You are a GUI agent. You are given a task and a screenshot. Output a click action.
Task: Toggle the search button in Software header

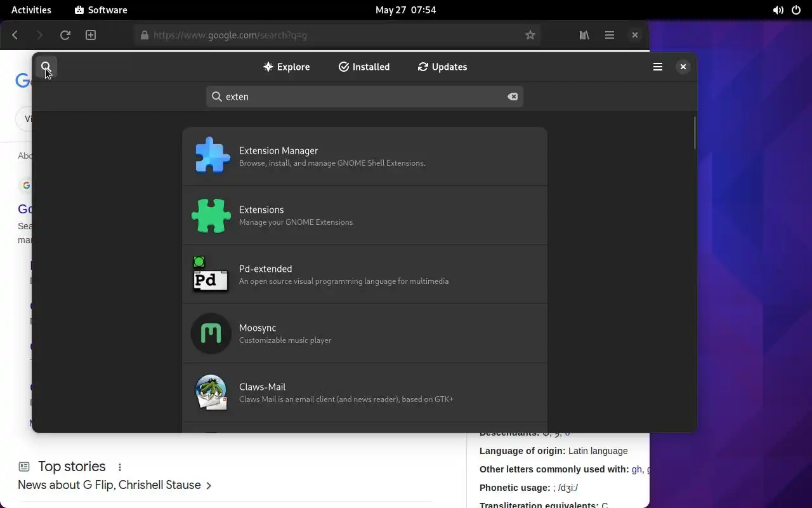point(46,67)
